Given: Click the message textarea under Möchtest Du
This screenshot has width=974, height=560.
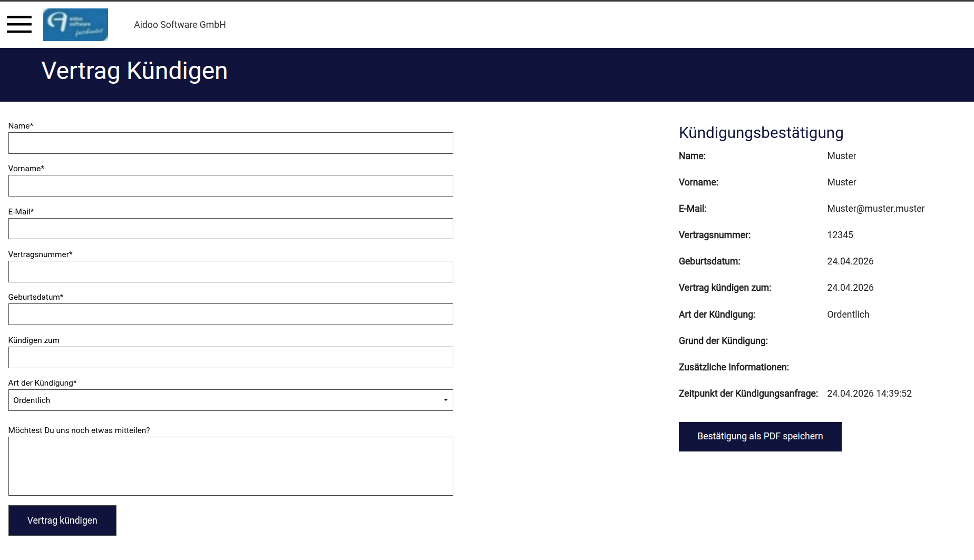Looking at the screenshot, I should pos(231,466).
